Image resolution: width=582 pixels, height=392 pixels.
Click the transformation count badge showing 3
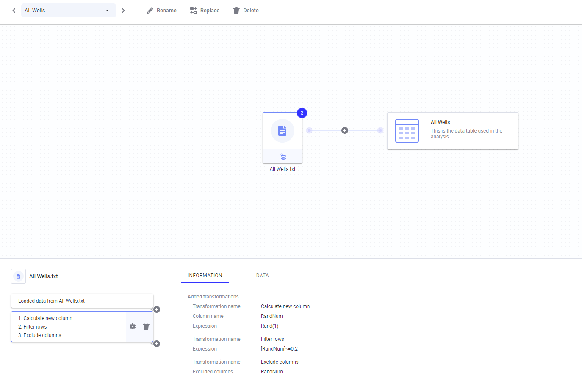[x=302, y=113]
